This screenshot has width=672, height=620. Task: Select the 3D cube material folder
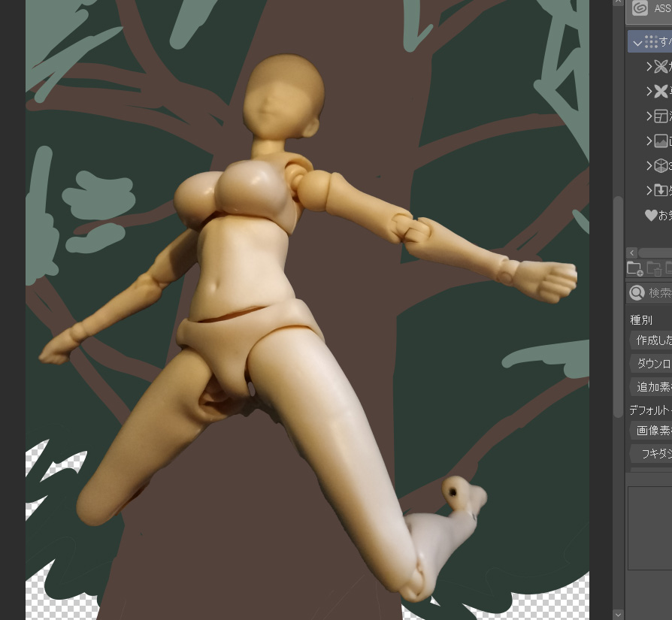(661, 165)
